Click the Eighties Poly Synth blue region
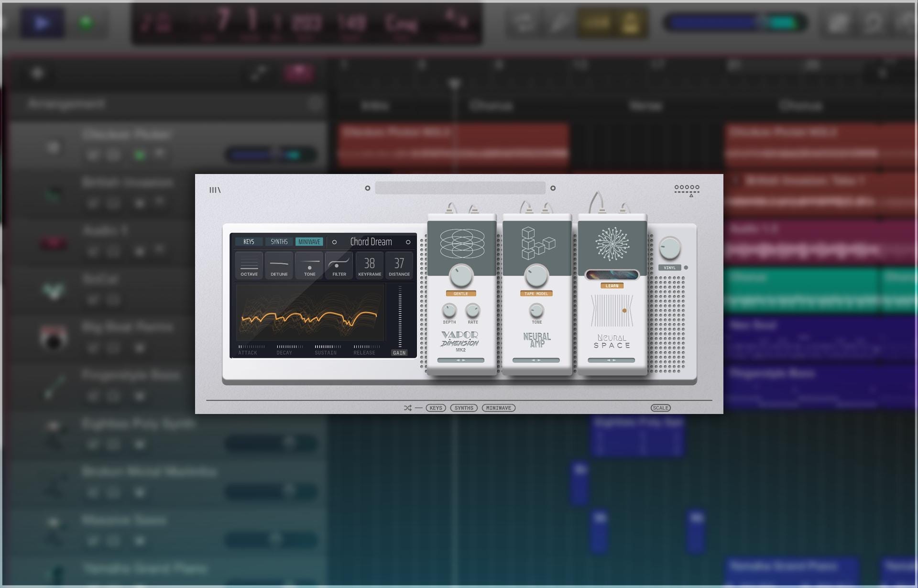Viewport: 918px width, 588px height. click(x=638, y=435)
